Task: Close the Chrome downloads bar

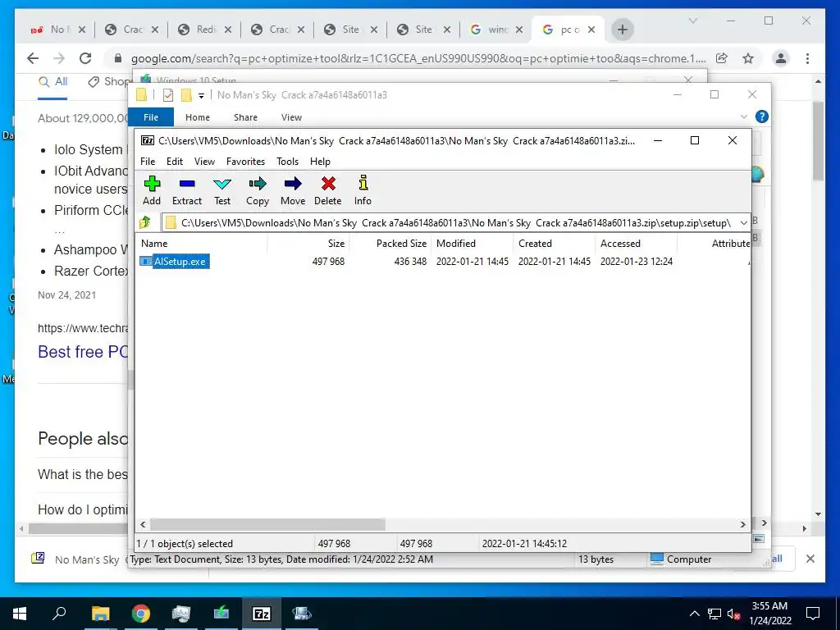Action: tap(810, 559)
